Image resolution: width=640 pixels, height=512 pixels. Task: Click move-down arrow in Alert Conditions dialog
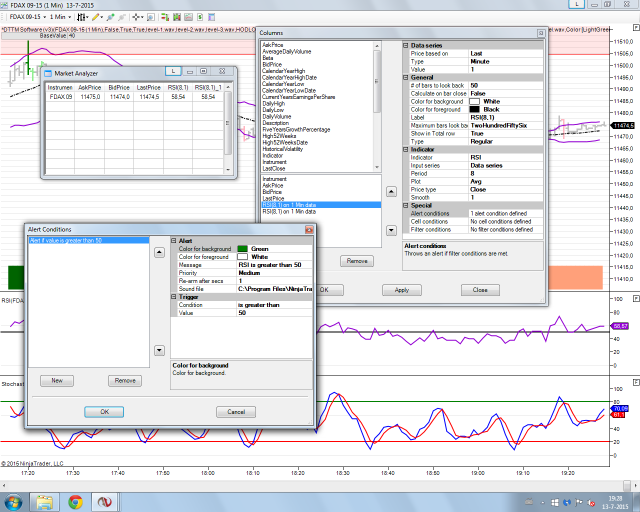[x=157, y=350]
